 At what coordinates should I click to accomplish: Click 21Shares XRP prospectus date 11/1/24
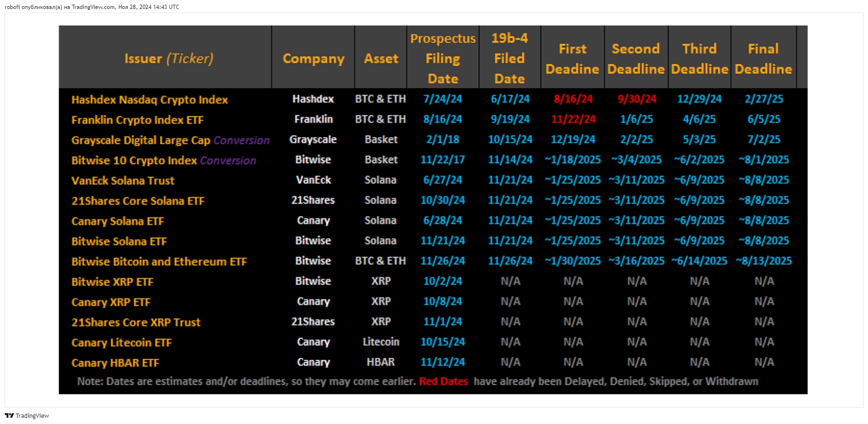443,322
